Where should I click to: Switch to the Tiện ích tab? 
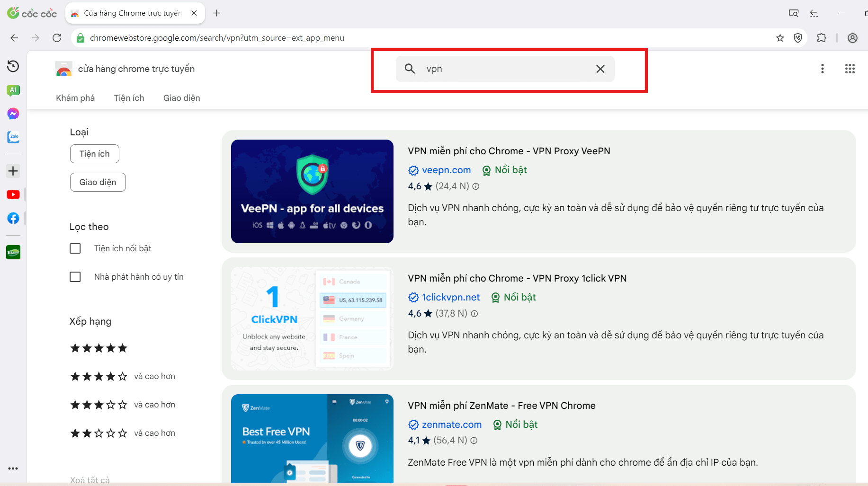(x=129, y=98)
